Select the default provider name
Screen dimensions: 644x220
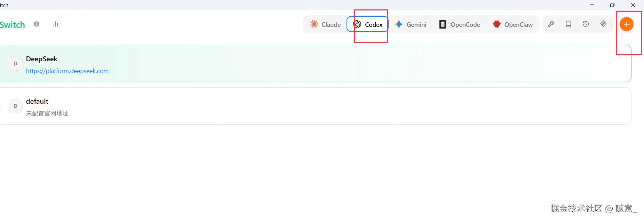[x=37, y=101]
